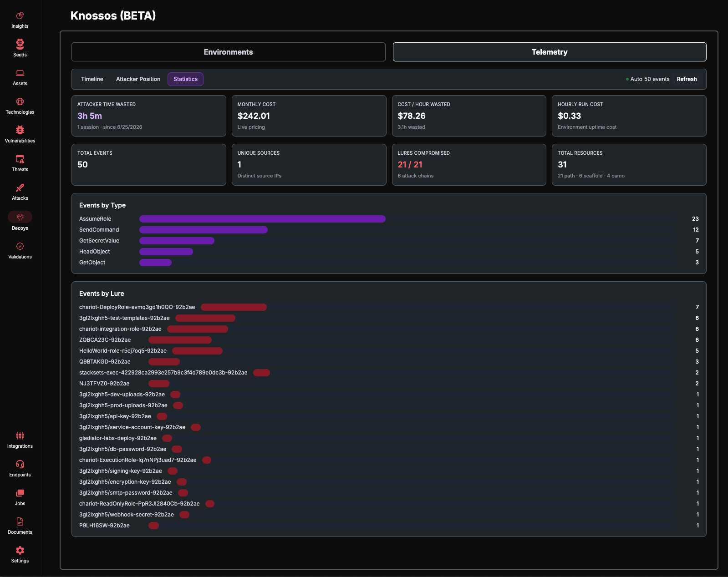Screen dimensions: 728x577
Task: Switch to the Telemetry tab
Action: (x=550, y=52)
